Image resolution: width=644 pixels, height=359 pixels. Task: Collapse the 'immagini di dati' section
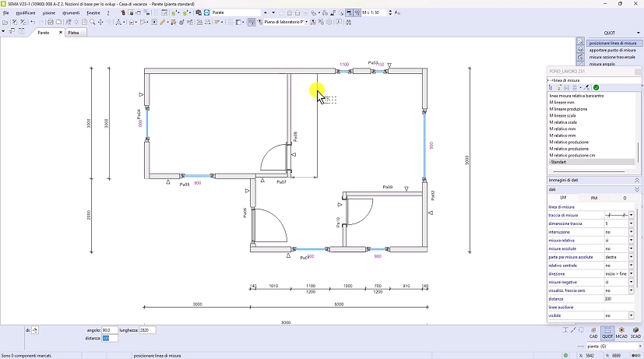pyautogui.click(x=637, y=180)
